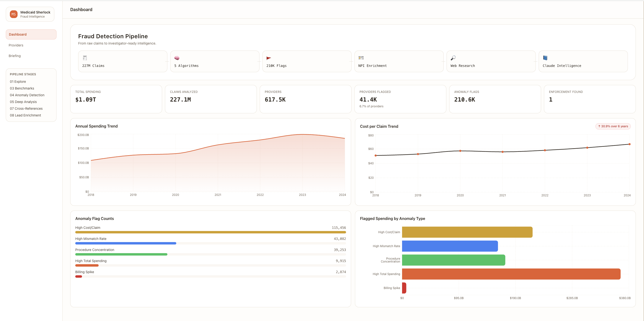Click the orange High Total Spending chart bar
This screenshot has width=644, height=321.
point(511,274)
